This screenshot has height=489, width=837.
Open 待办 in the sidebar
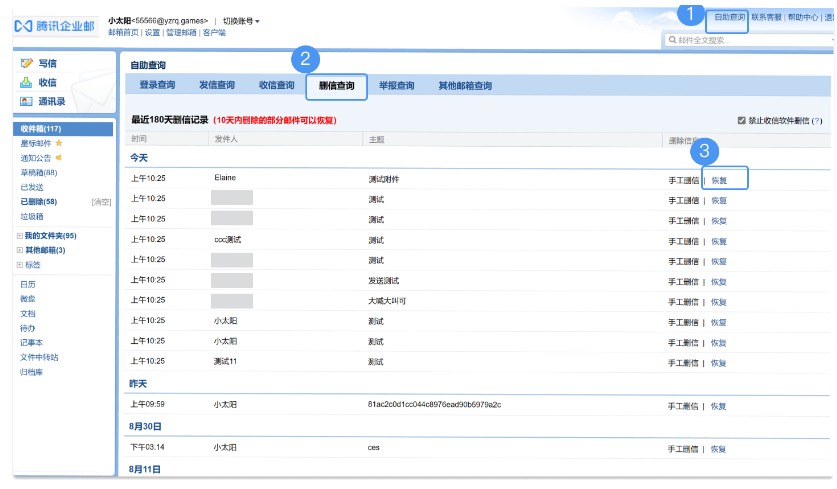[x=28, y=328]
